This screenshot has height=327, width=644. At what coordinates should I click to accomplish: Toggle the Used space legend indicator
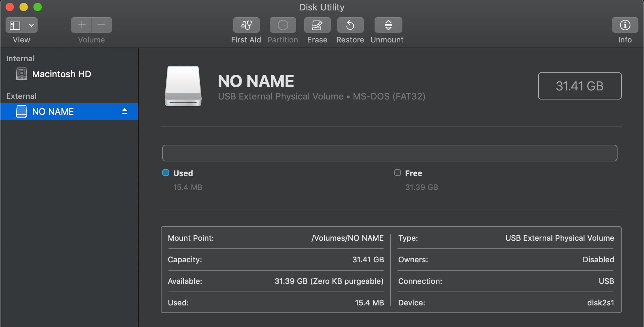166,172
